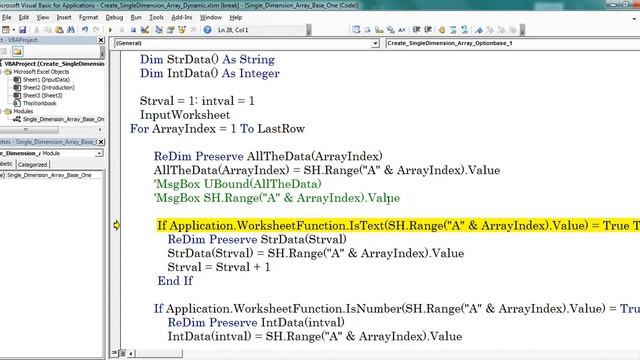Open the View menu

pos(42,18)
